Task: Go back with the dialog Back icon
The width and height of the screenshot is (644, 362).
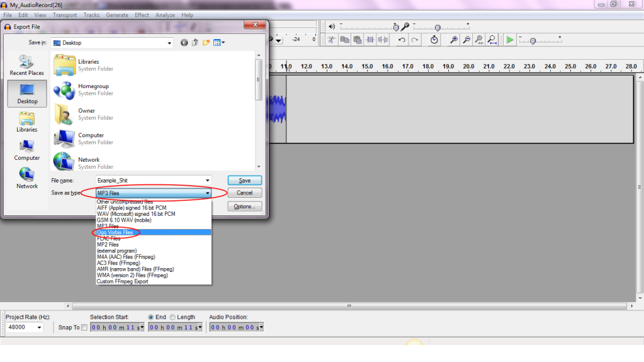Action: [x=184, y=43]
